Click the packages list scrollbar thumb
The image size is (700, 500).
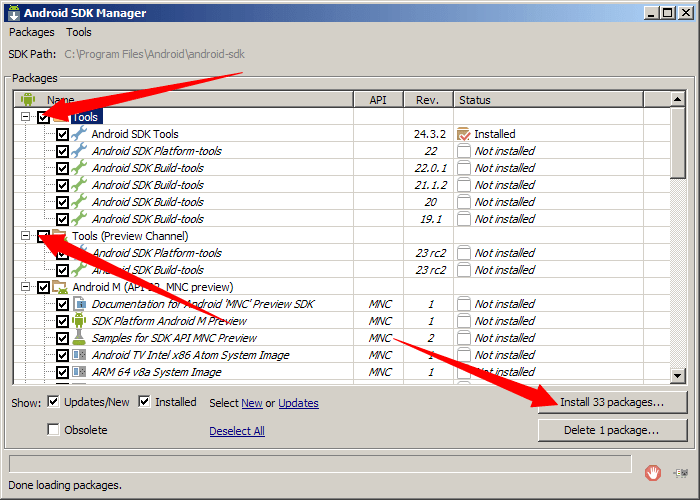(678, 143)
